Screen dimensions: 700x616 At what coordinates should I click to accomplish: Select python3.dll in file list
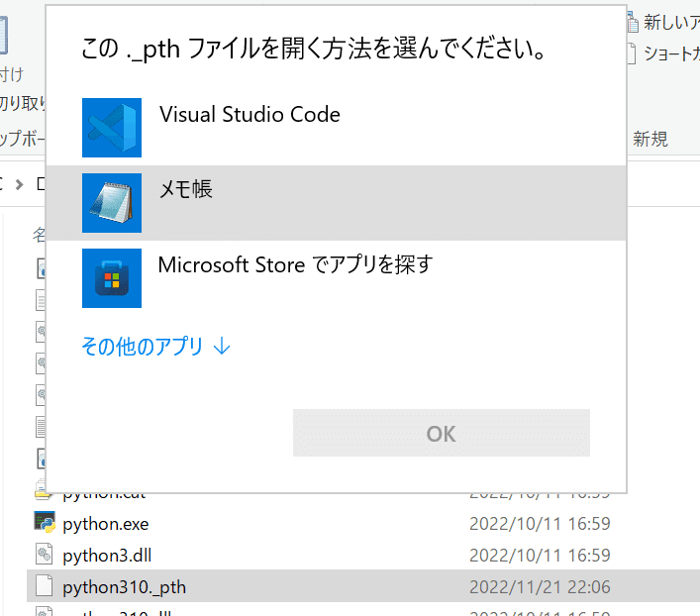point(107,556)
